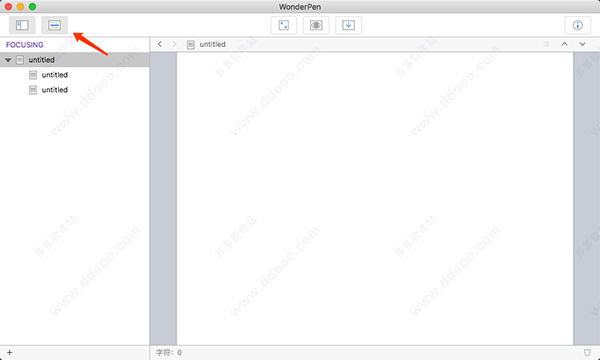Click the faint list icon beside the up chevron
The width and height of the screenshot is (600, 360).
546,44
